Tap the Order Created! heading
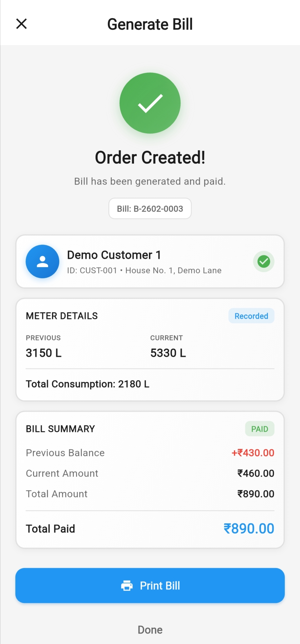The width and height of the screenshot is (300, 644). [x=150, y=158]
